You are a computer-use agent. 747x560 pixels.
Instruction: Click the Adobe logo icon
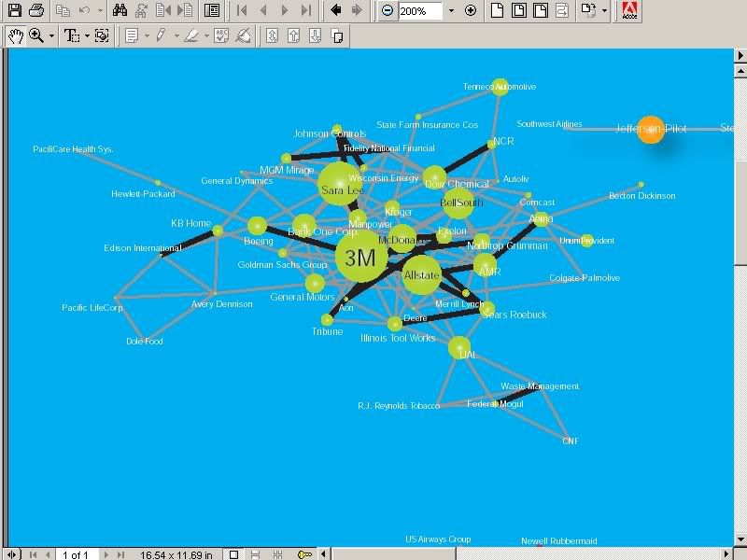[630, 11]
